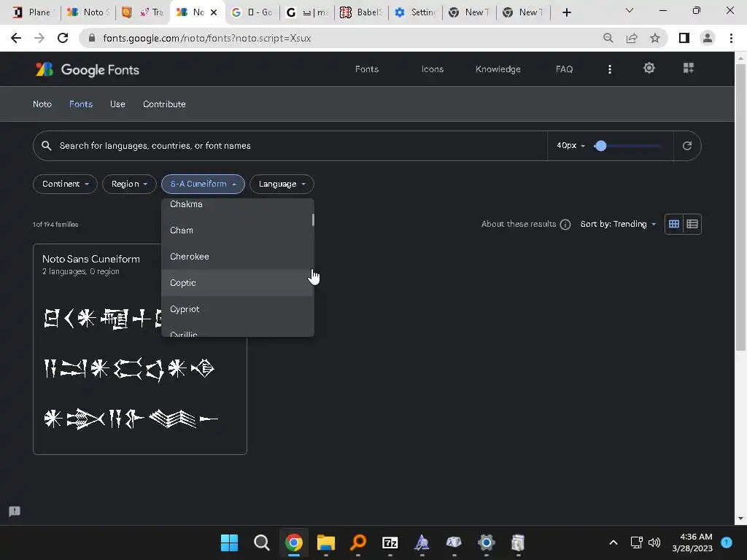Select Cherokee from the script list

(237, 257)
